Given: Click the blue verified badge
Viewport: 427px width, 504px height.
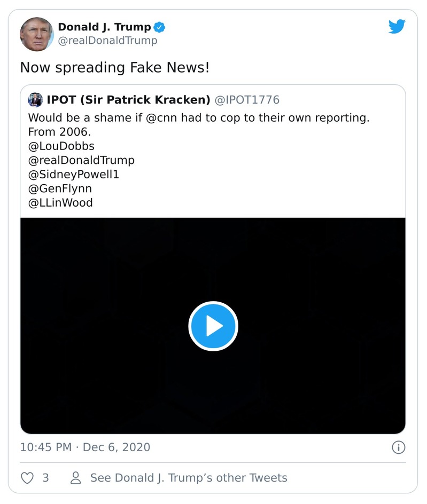Looking at the screenshot, I should click(160, 27).
